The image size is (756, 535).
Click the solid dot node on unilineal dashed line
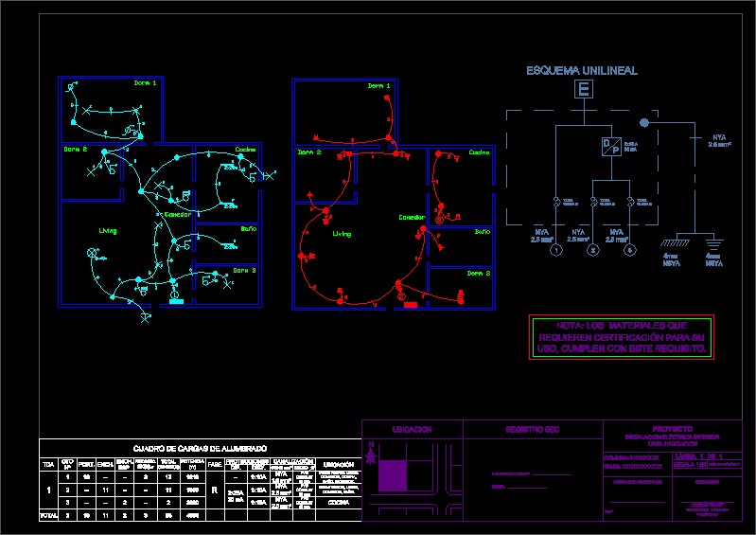pos(644,123)
